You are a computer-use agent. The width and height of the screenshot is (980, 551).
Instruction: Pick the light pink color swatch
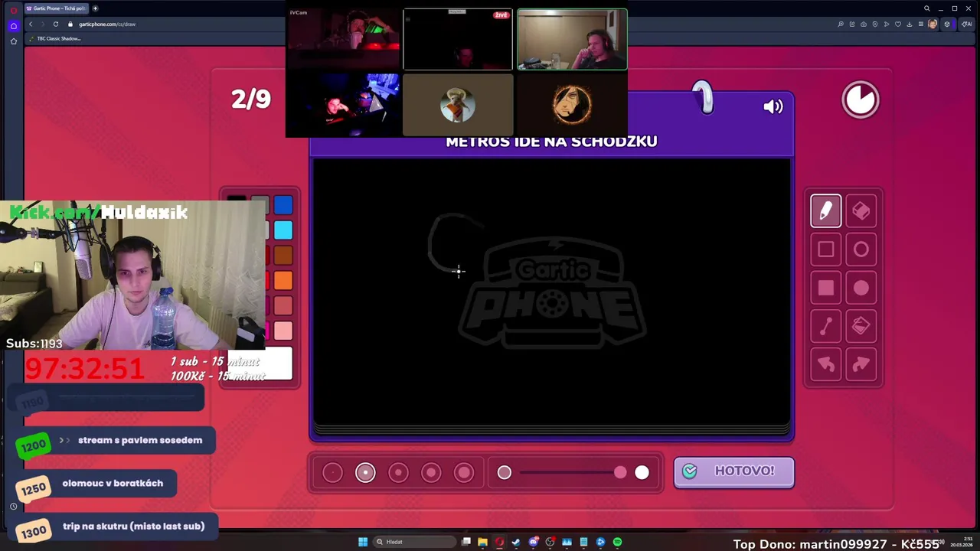283,331
